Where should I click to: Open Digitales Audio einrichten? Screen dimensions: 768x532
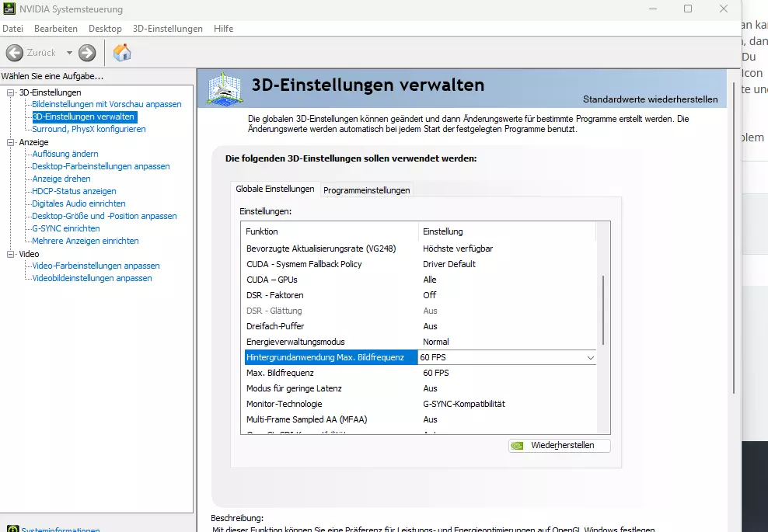79,203
